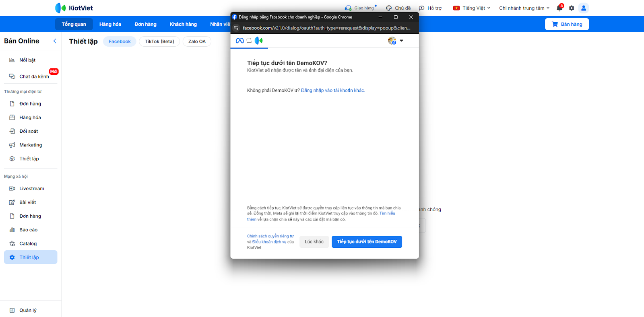Open Báo cáo in the sidebar
Viewport: 644px width, 317px height.
tap(31, 230)
